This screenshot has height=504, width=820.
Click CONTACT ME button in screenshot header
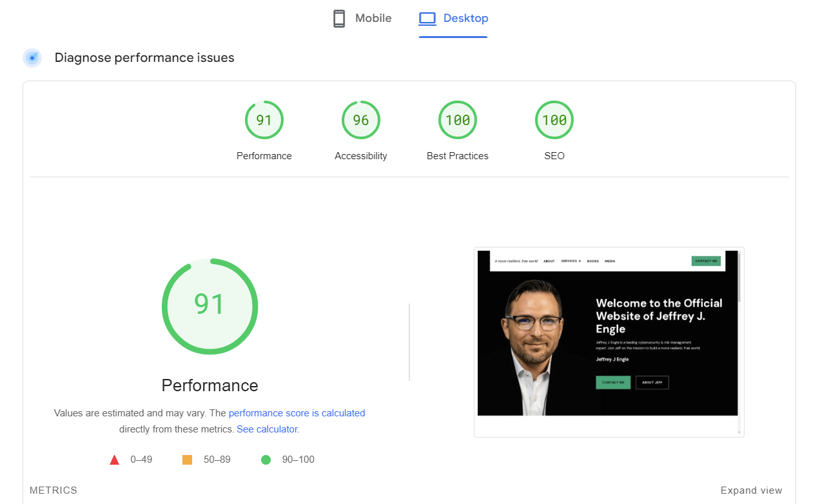tap(706, 261)
